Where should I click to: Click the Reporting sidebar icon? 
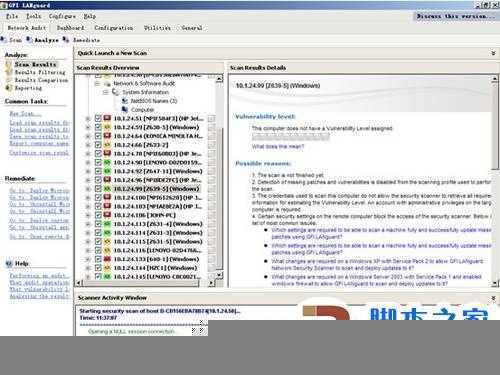[x=9, y=88]
